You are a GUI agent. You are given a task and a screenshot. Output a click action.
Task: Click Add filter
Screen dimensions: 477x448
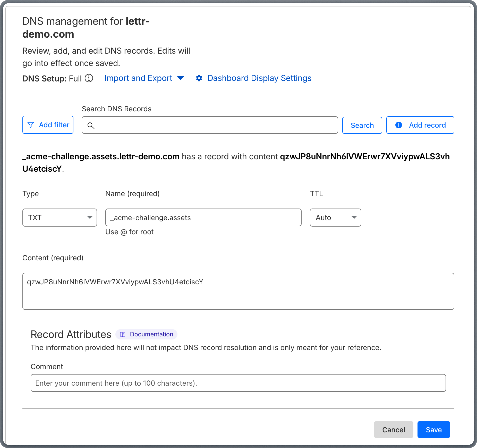point(48,125)
